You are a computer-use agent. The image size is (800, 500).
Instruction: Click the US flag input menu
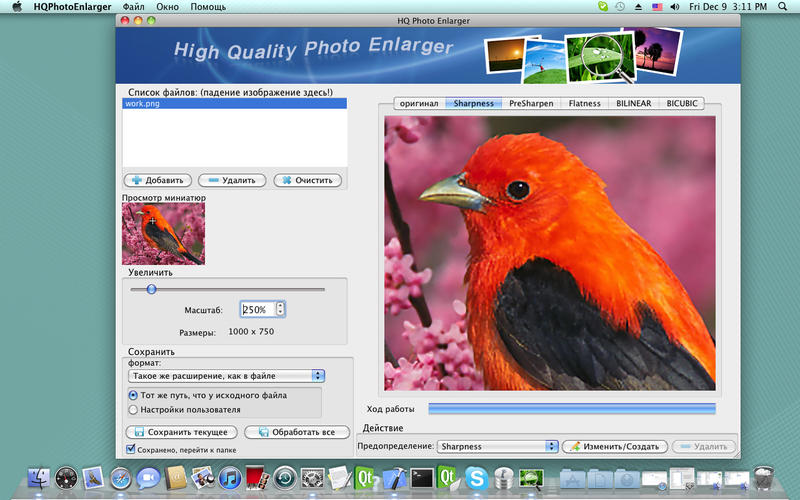click(x=657, y=7)
